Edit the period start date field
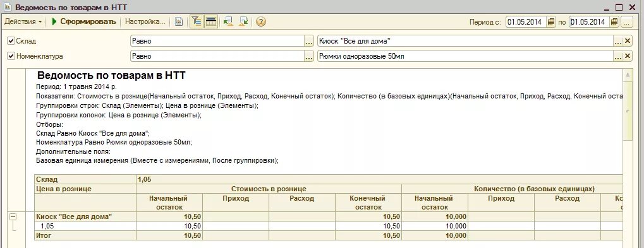644x248 pixels. 526,21
